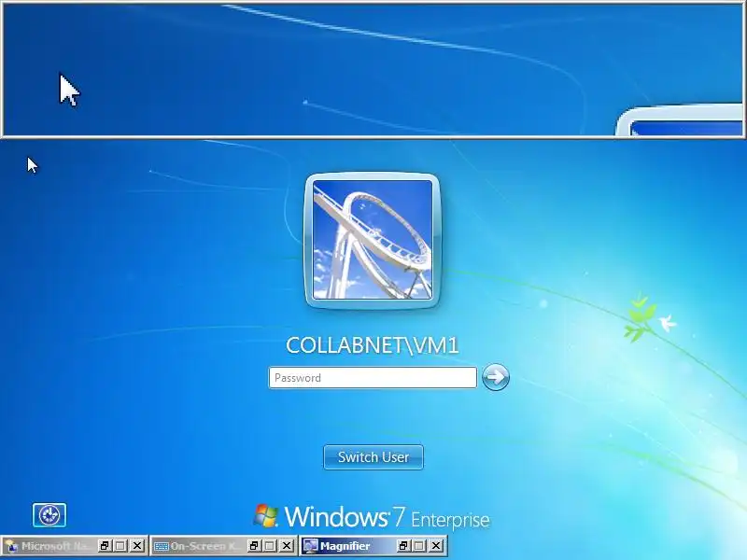Click the COLLABNET\VM1 user name
This screenshot has width=747, height=560.
373,345
